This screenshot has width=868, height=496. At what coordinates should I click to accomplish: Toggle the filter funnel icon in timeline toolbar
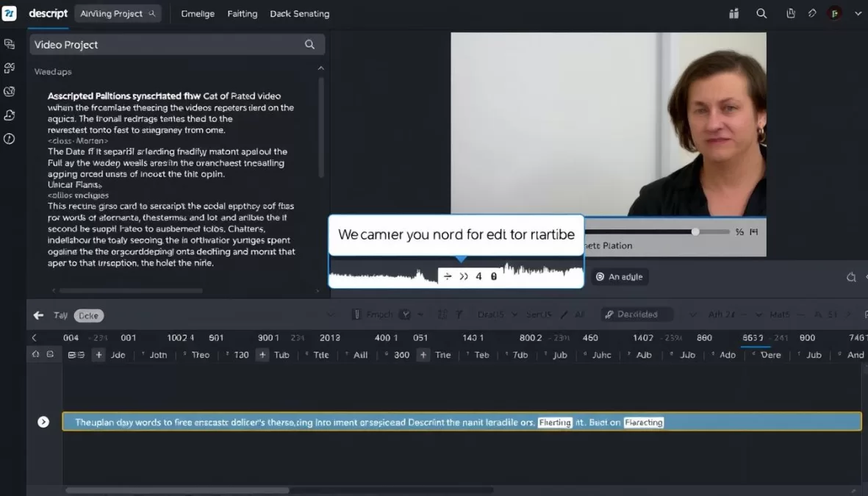458,314
